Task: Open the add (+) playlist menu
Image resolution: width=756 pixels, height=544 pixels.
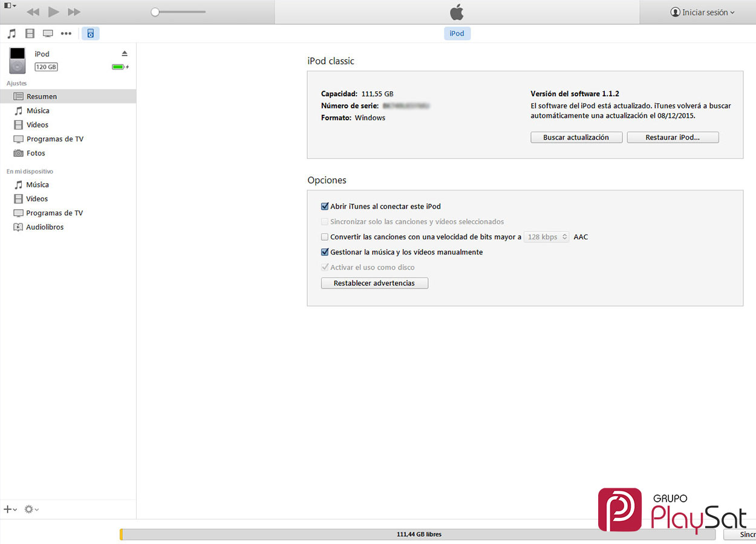Action: click(x=10, y=510)
